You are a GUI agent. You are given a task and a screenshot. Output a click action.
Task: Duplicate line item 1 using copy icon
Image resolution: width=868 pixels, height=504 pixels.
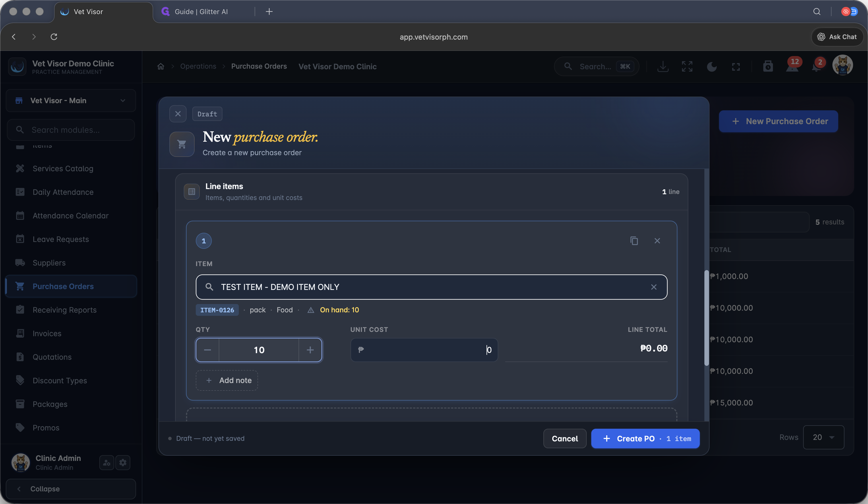[x=634, y=241]
